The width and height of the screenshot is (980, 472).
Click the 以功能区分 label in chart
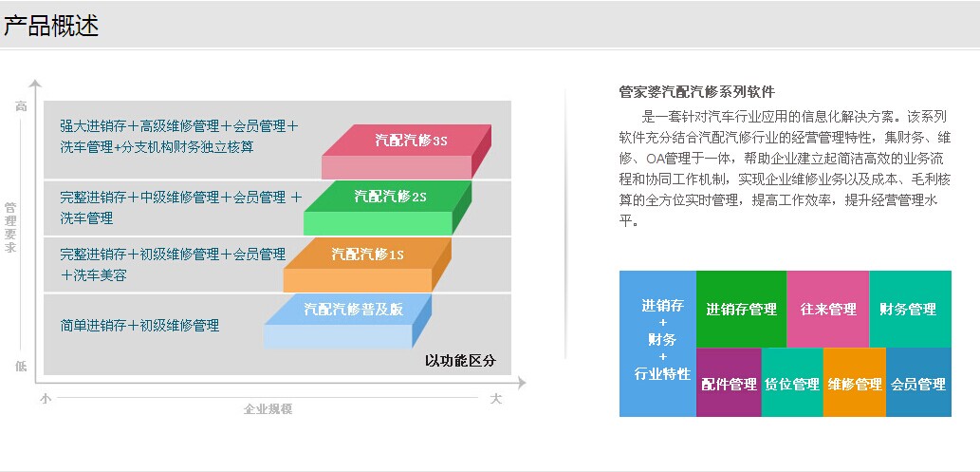click(x=460, y=361)
